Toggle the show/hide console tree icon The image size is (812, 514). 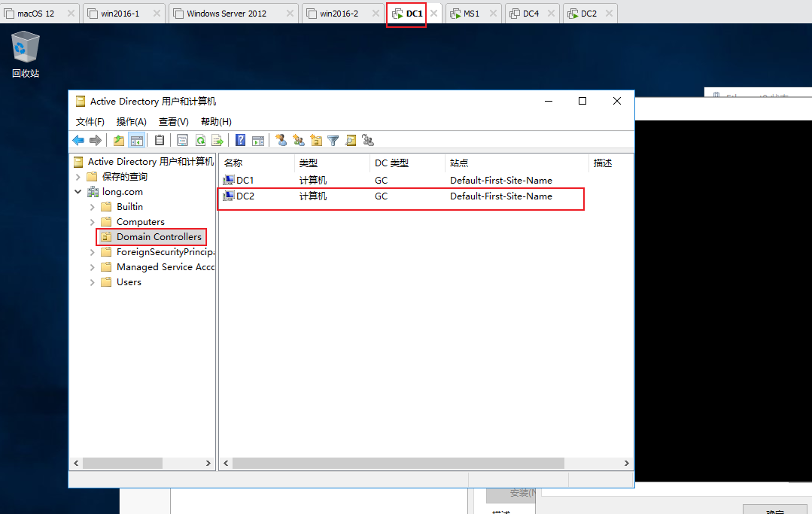click(137, 140)
